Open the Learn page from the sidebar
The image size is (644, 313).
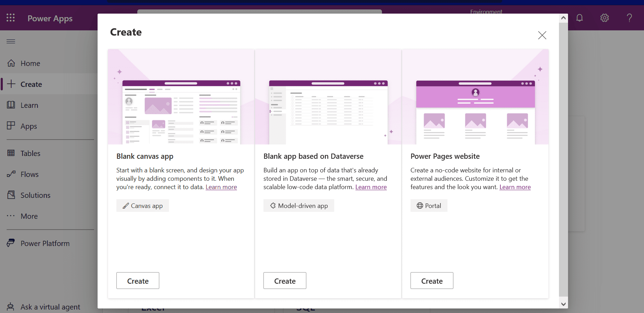[29, 105]
